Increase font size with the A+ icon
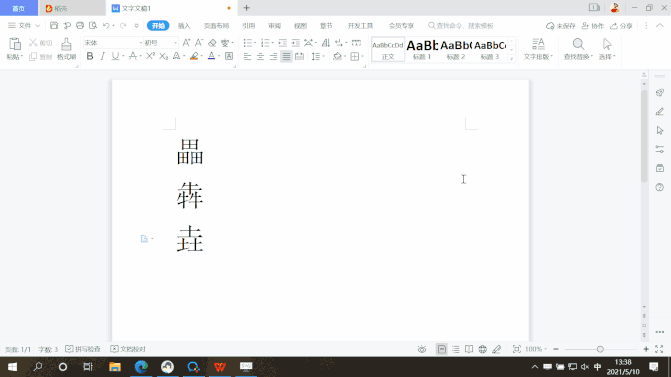The image size is (671, 377). (186, 42)
